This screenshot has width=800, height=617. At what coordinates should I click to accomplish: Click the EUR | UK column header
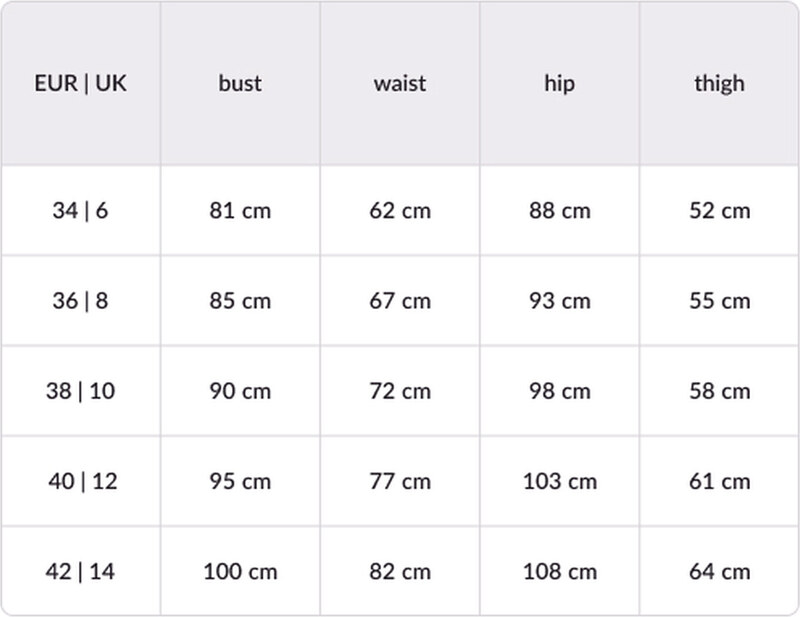pos(81,83)
